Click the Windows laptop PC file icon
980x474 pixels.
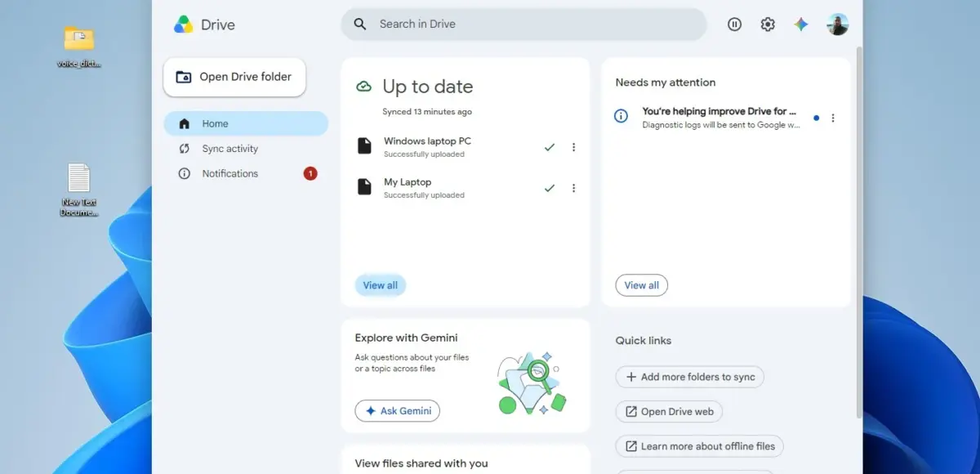364,146
